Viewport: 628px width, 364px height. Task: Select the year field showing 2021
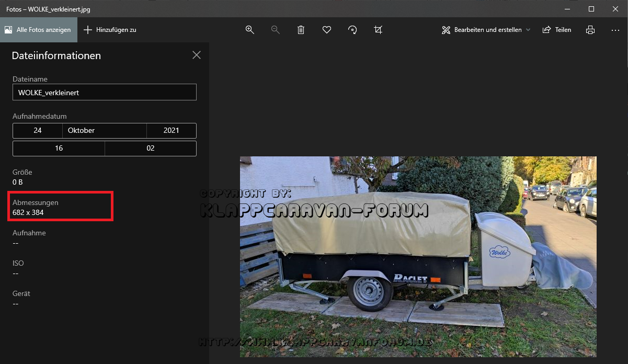(x=171, y=131)
